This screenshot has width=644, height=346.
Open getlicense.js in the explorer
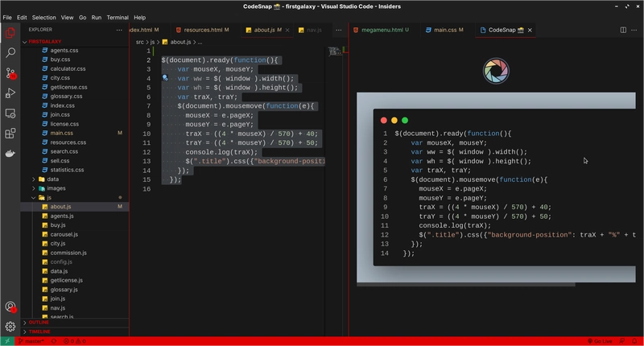pos(67,280)
